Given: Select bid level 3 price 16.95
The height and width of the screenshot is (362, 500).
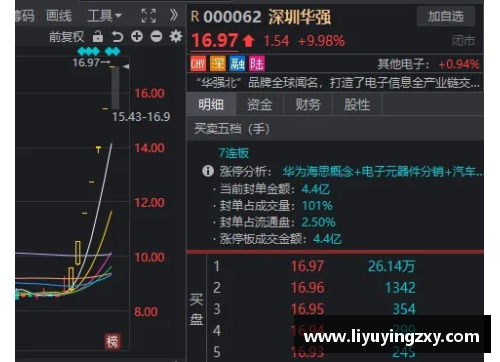Looking at the screenshot, I should click(x=307, y=309).
